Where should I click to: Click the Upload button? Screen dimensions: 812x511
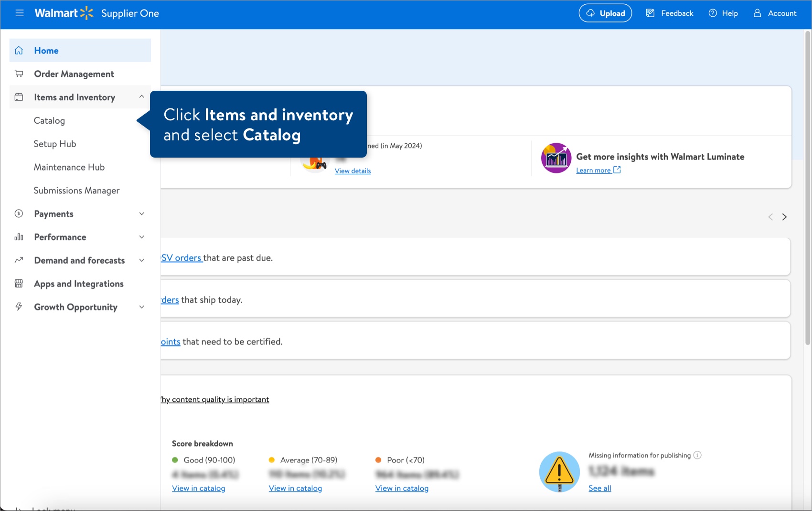605,13
